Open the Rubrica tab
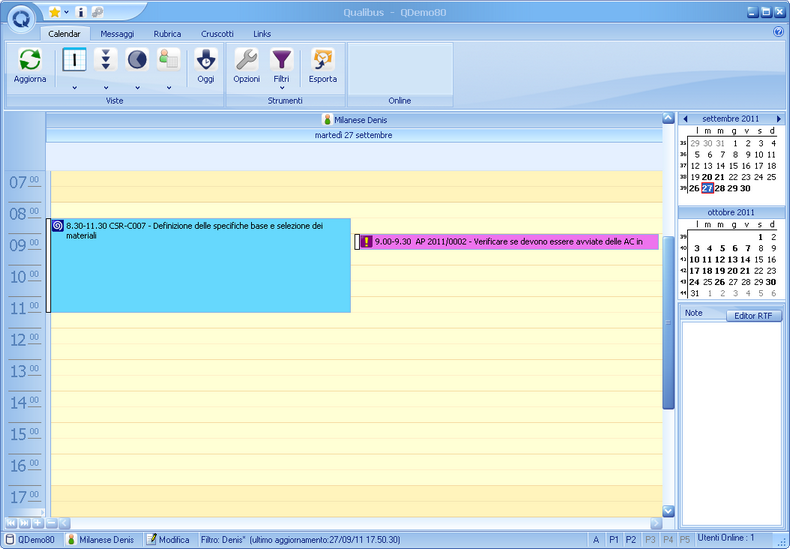The height and width of the screenshot is (549, 790). [167, 34]
